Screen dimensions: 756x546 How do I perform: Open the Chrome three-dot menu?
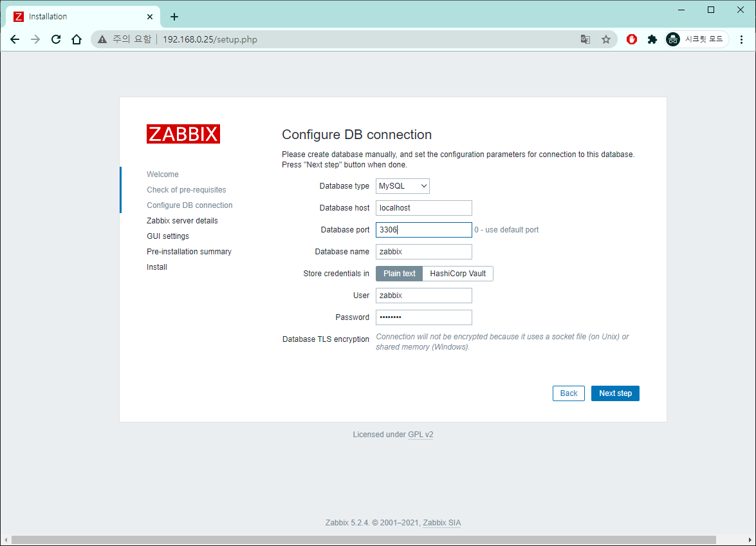(742, 39)
